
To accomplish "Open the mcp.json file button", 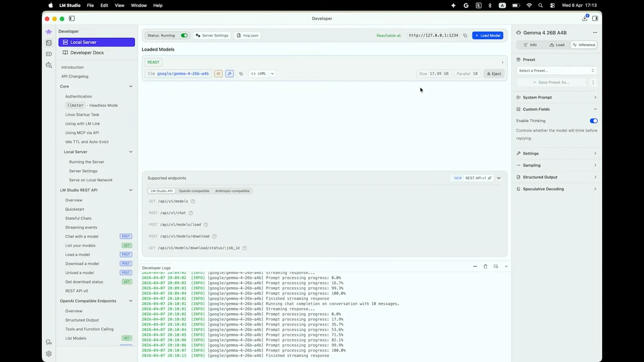I will (x=248, y=36).
